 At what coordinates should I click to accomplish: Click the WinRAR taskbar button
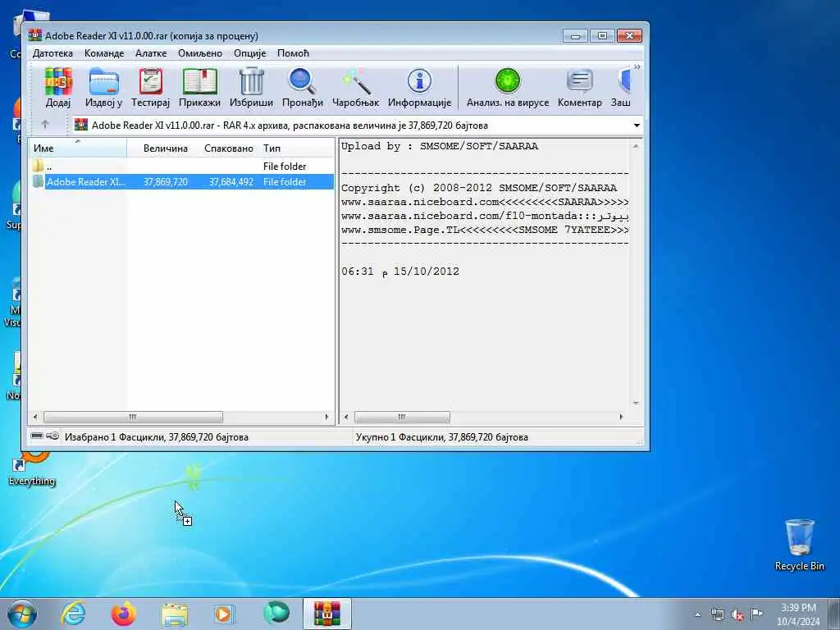point(327,614)
